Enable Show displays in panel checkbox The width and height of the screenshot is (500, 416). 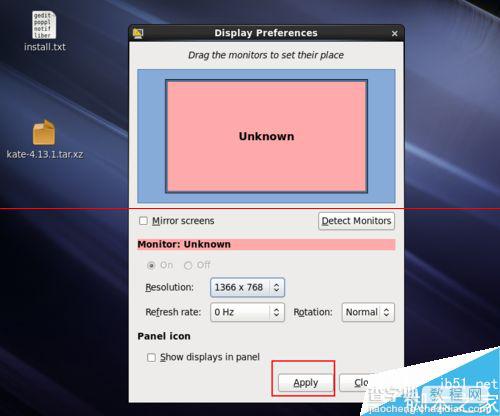coord(151,357)
